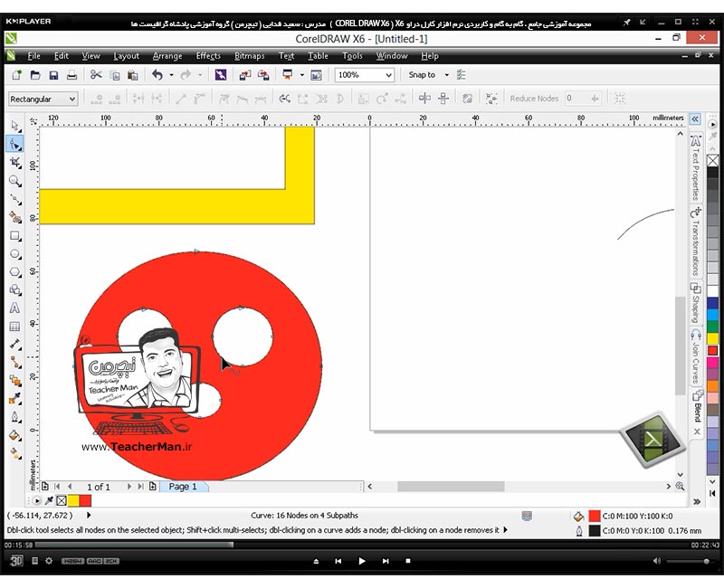Image resolution: width=724 pixels, height=588 pixels.
Task: Open the Transformations docker tab
Action: pyautogui.click(x=695, y=242)
